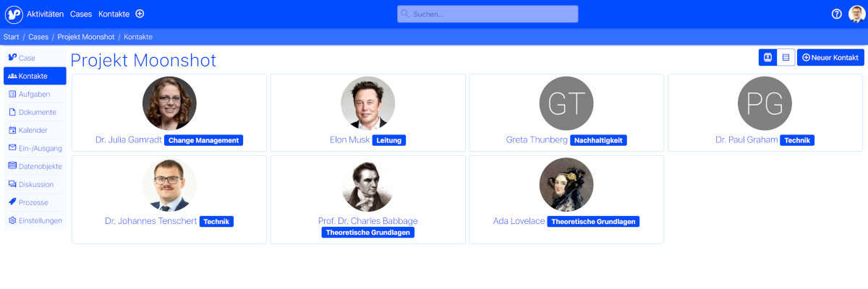The image size is (868, 289).
Task: Open Datenobjekte in the sidebar
Action: tap(35, 166)
